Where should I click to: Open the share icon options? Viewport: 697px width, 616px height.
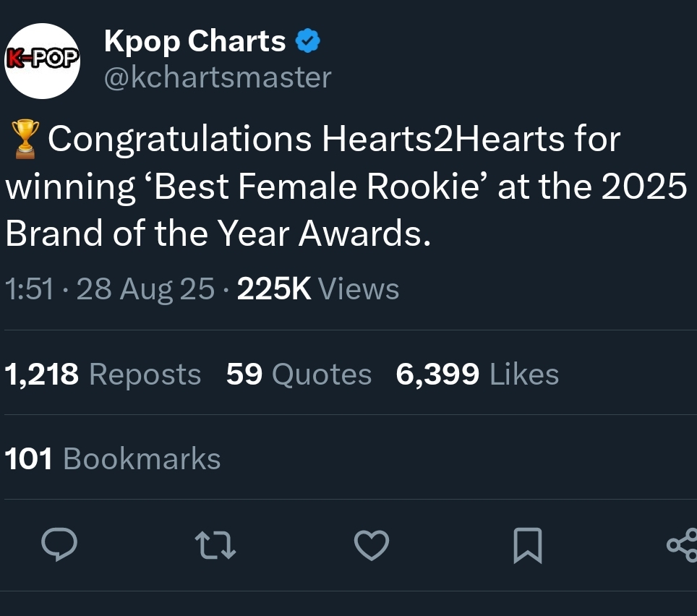pyautogui.click(x=682, y=546)
